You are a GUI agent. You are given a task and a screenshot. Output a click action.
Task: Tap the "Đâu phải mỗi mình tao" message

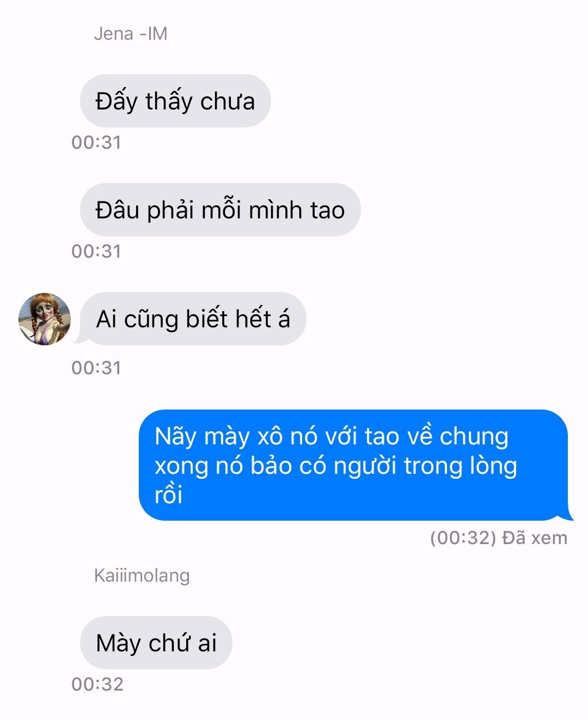point(220,210)
